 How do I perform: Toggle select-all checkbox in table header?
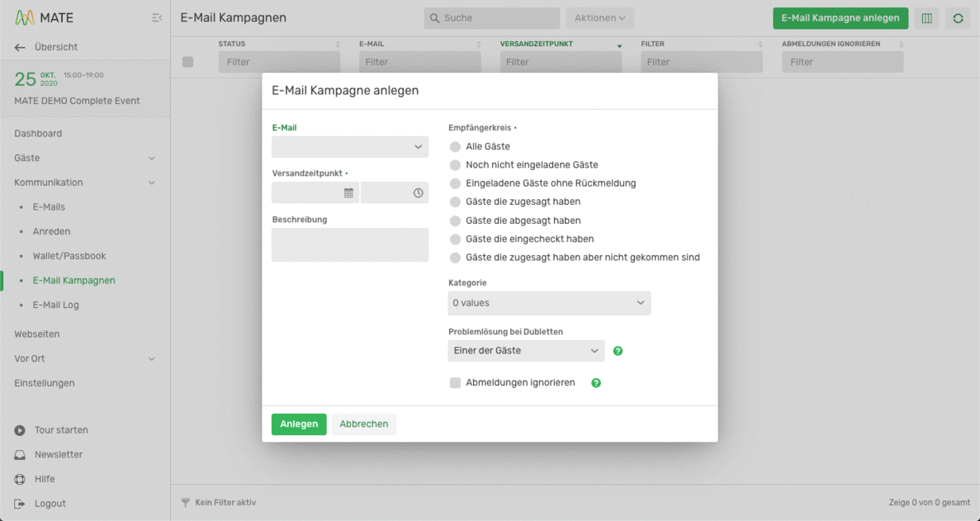[x=188, y=62]
